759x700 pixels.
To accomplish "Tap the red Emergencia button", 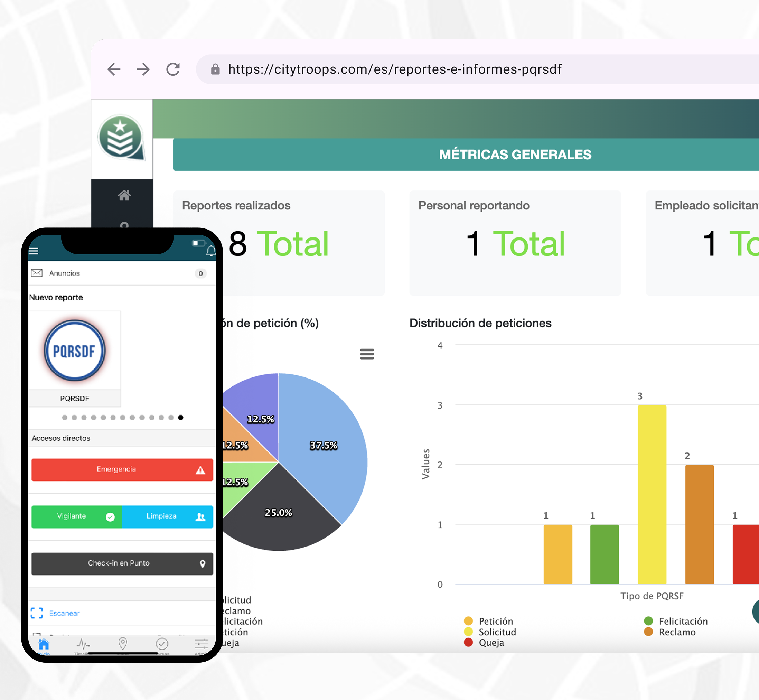I will (122, 470).
